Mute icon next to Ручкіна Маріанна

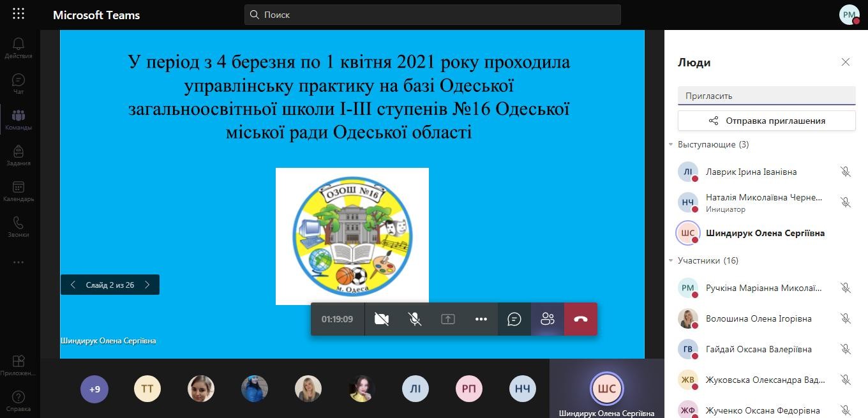tap(846, 288)
